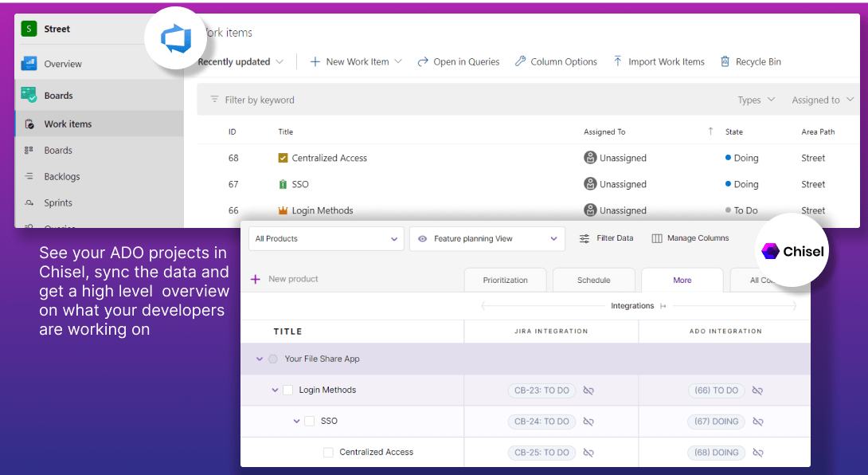Open the Sprints icon in sidebar
This screenshot has width=868, height=475.
29,203
